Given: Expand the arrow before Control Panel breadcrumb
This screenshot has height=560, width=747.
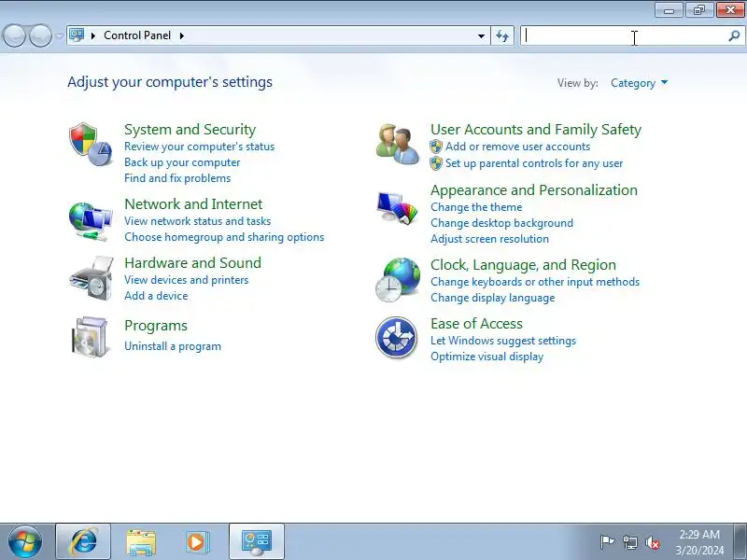Looking at the screenshot, I should pos(93,35).
